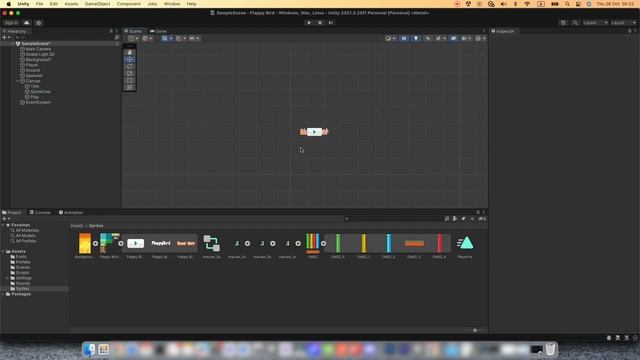Switch to the Animation tab
Image resolution: width=640 pixels, height=360 pixels.
tap(71, 212)
